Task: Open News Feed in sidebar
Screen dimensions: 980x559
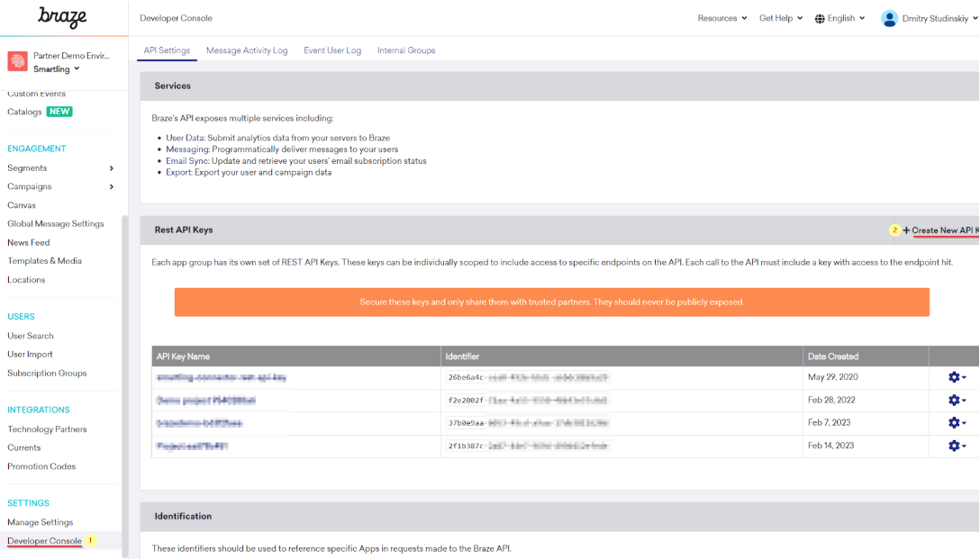Action: coord(28,242)
